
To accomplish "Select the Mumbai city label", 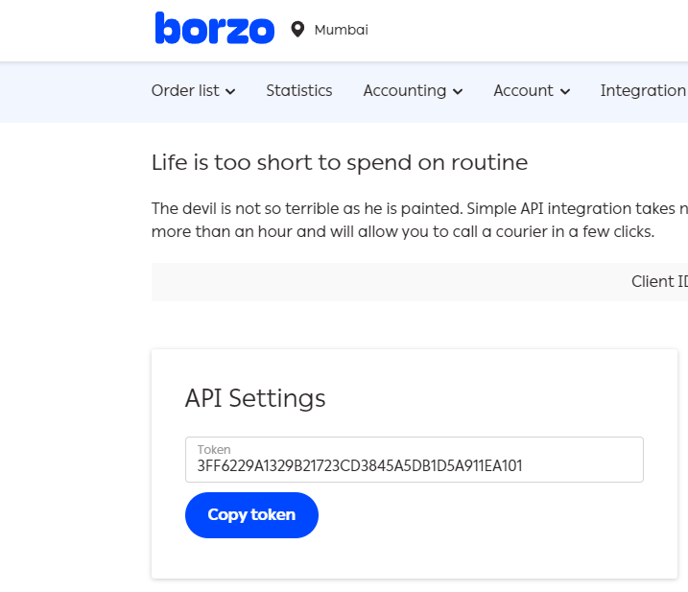I will (x=341, y=30).
